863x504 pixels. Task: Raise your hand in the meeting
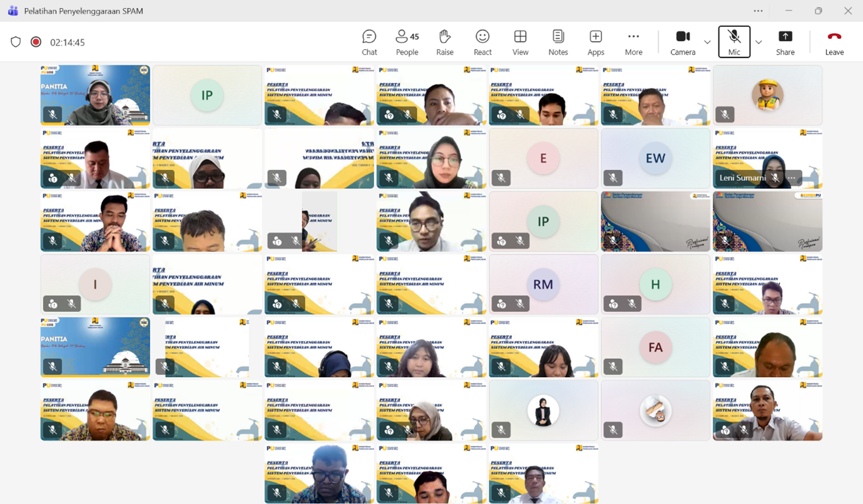[444, 42]
